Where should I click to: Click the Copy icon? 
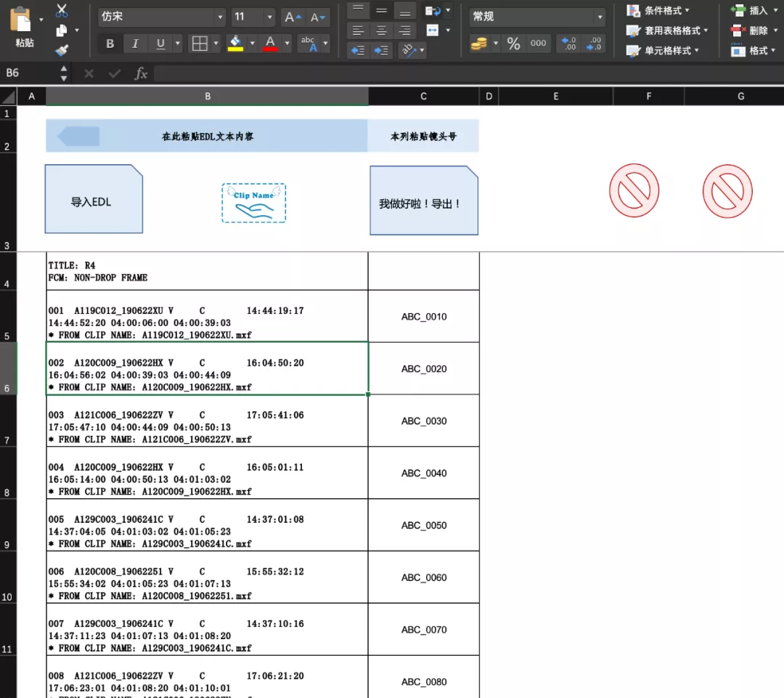point(62,31)
